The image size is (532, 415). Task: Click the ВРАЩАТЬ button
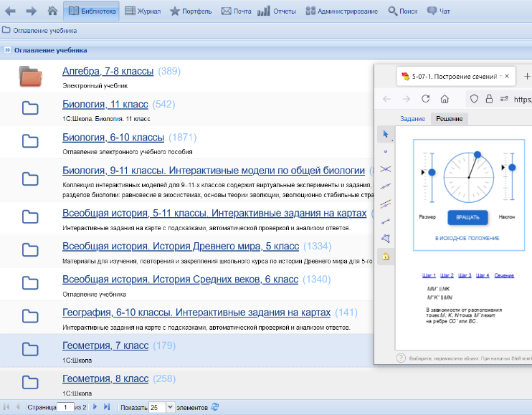tap(467, 217)
